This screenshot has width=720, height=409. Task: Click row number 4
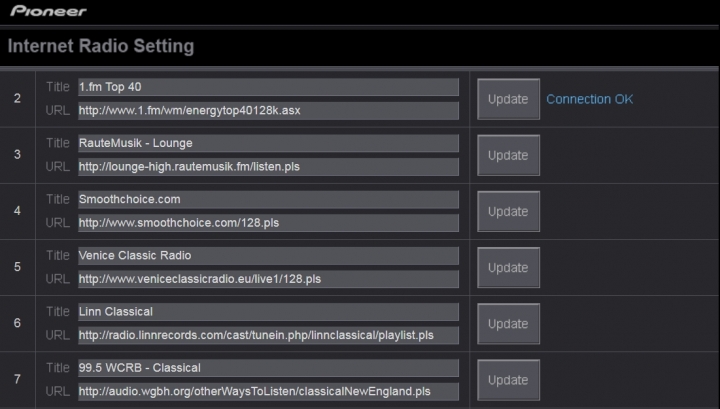[17, 211]
